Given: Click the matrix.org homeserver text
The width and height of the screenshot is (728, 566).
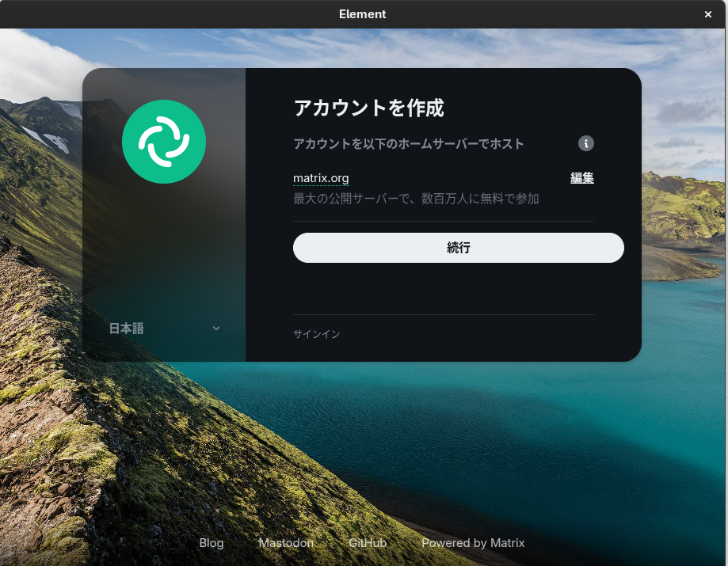Looking at the screenshot, I should (x=321, y=178).
